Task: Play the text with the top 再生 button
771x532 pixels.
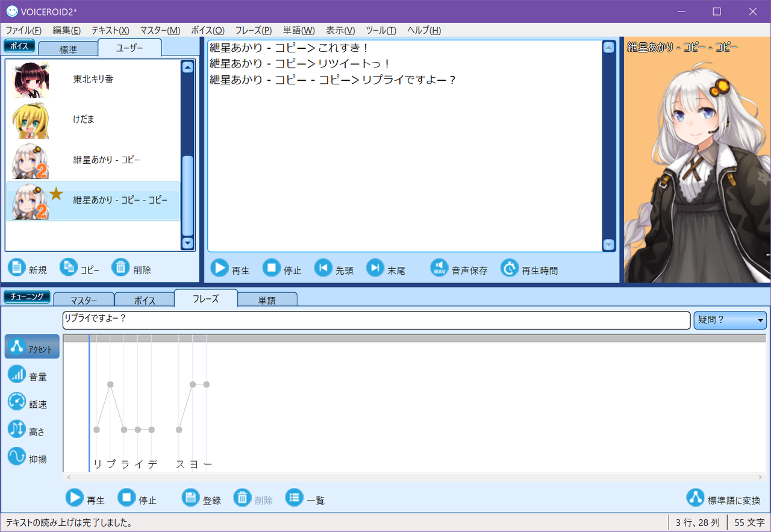Action: click(x=220, y=268)
